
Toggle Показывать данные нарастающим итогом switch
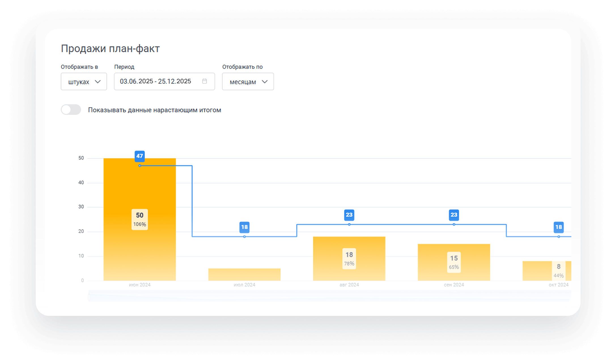71,110
